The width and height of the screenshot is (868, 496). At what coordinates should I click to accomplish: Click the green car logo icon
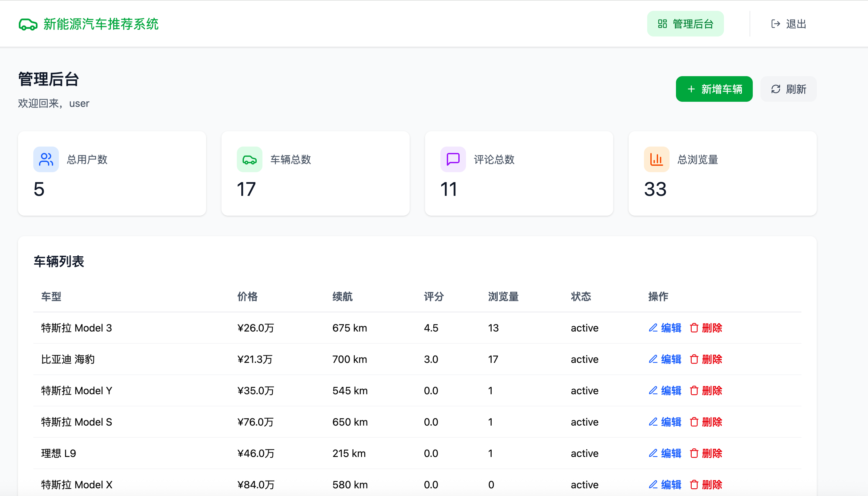tap(28, 24)
